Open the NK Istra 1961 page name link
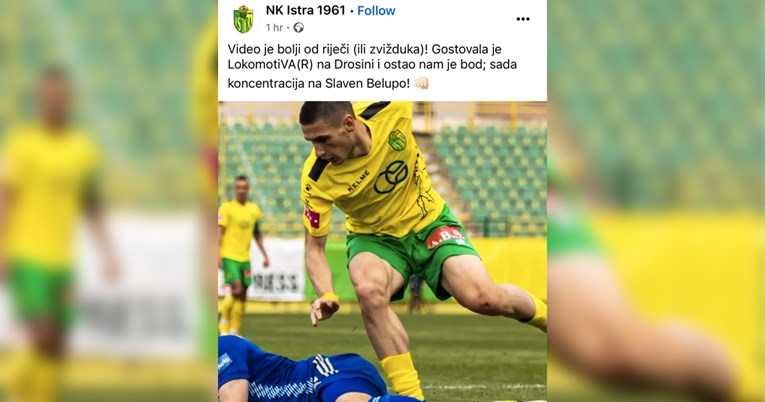The image size is (765, 402). 305,10
